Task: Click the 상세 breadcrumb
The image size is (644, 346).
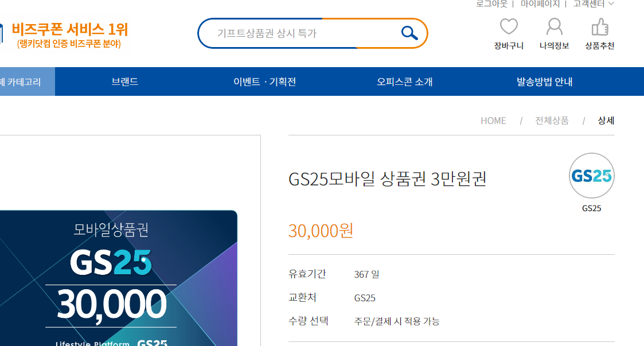Action: point(606,121)
